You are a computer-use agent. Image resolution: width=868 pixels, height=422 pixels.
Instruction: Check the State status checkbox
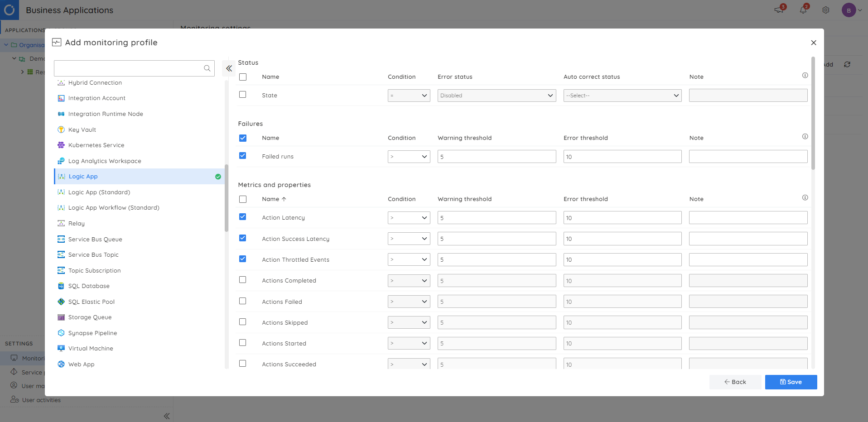coord(243,94)
